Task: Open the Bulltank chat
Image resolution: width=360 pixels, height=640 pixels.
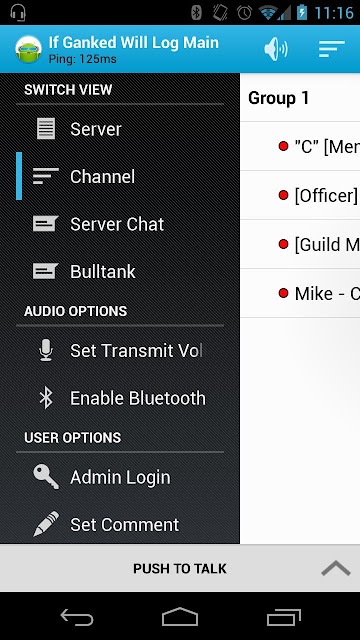Action: coord(120,271)
